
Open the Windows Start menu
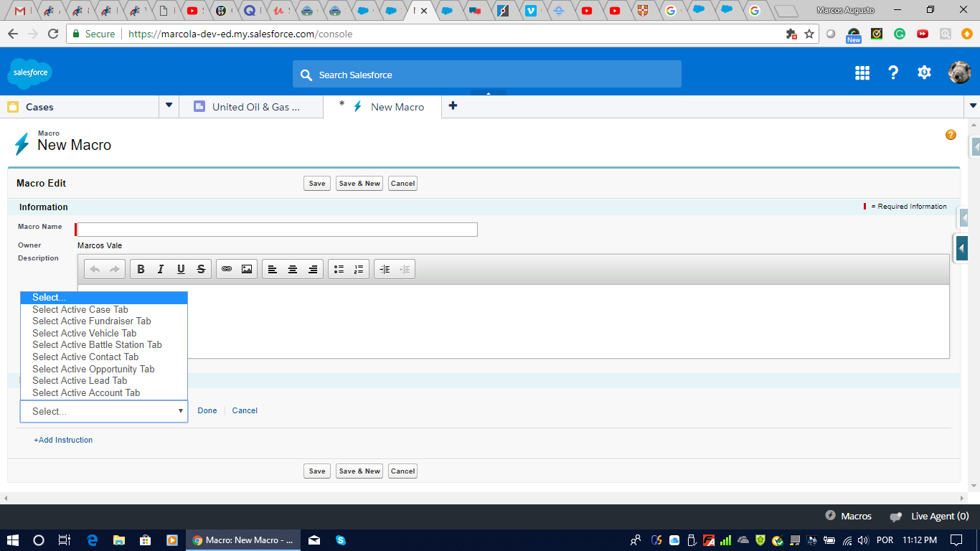tap(13, 540)
